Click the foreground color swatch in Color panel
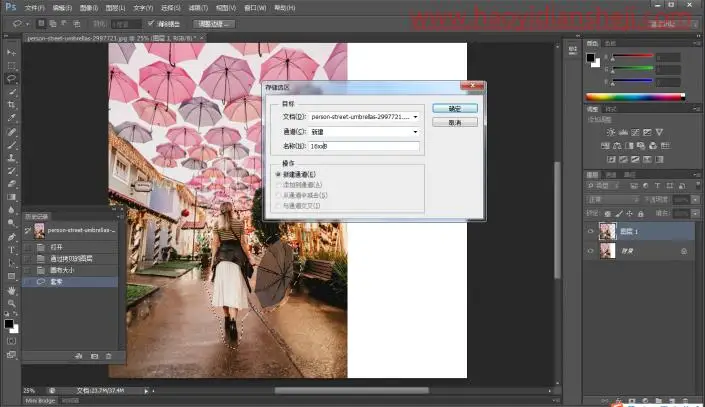 point(590,58)
